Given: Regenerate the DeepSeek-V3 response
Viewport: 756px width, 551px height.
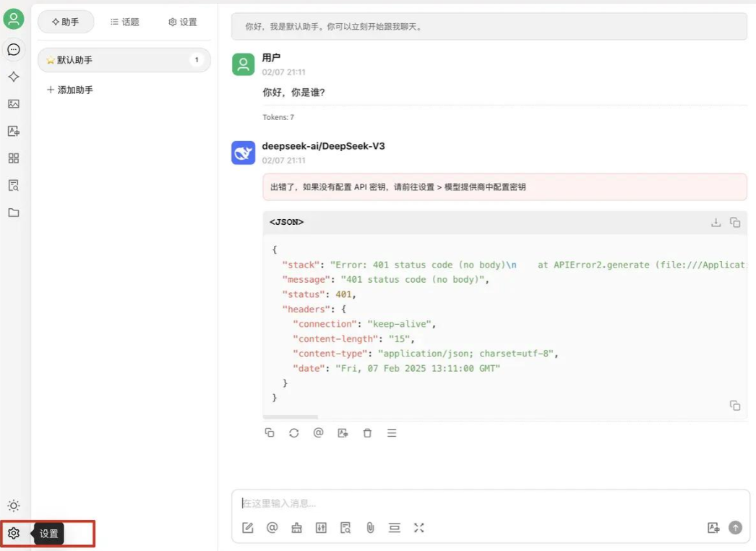Looking at the screenshot, I should click(x=294, y=433).
